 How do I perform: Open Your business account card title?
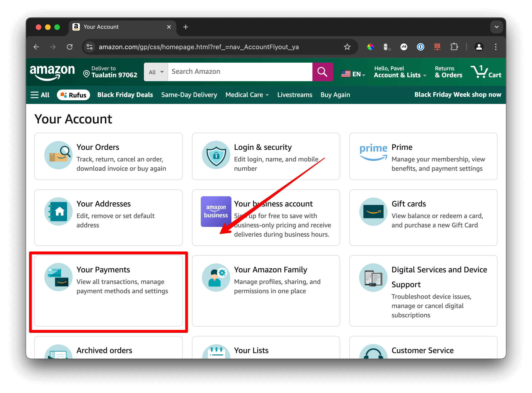click(273, 204)
